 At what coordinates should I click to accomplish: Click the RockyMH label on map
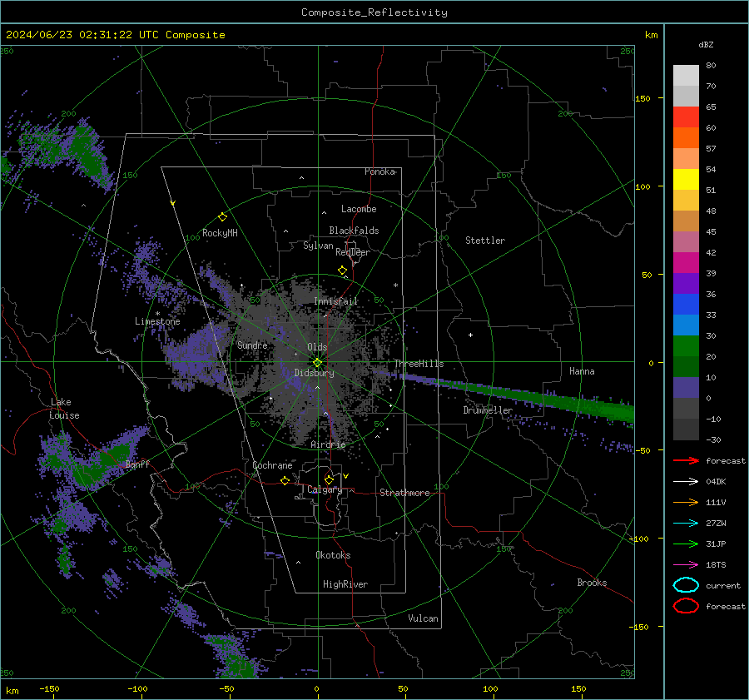click(220, 233)
